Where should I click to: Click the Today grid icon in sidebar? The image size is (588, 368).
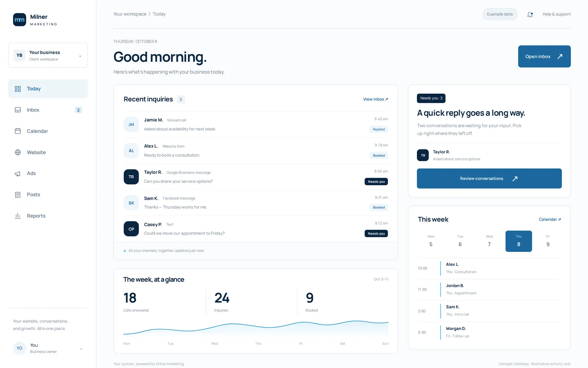[18, 89]
